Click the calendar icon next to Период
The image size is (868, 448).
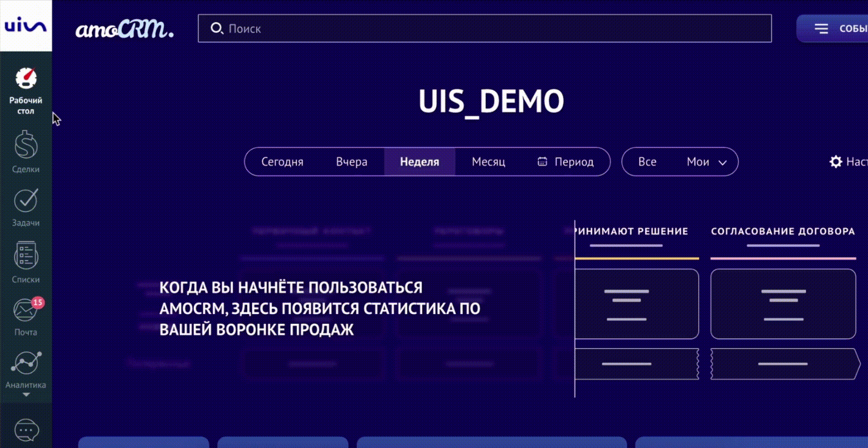click(x=542, y=162)
